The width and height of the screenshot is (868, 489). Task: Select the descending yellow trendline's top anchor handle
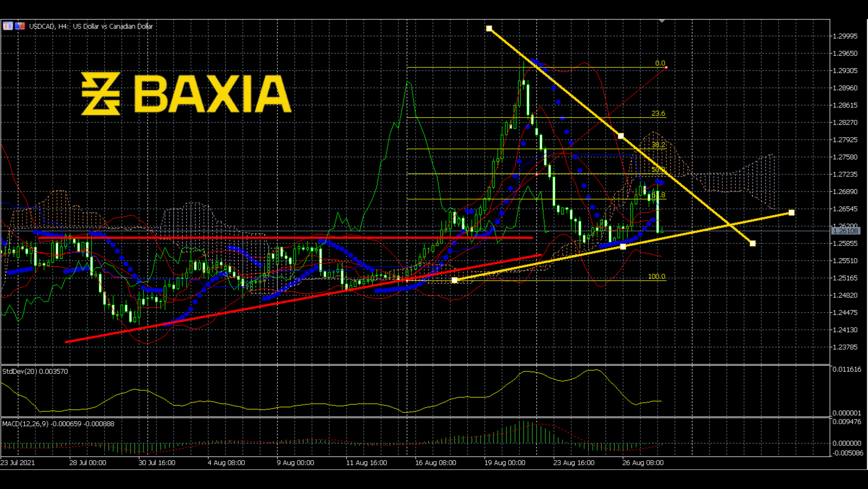click(489, 29)
